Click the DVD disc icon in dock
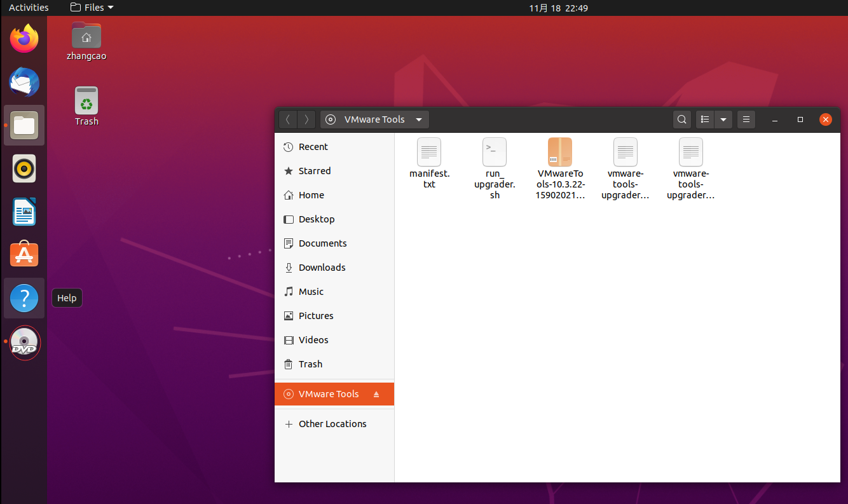 tap(24, 343)
